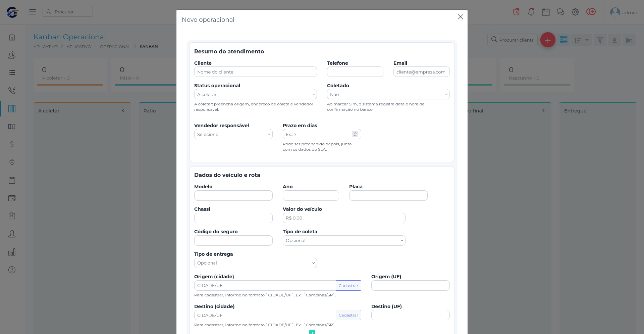Click the alarm clock icon in header
The width and height of the screenshot is (644, 334).
pos(516,12)
